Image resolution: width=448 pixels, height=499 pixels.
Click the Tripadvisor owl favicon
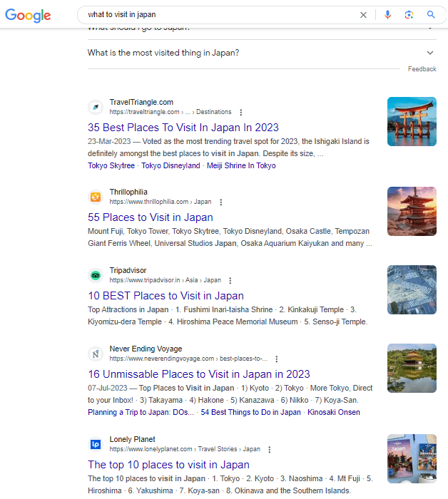tap(96, 275)
